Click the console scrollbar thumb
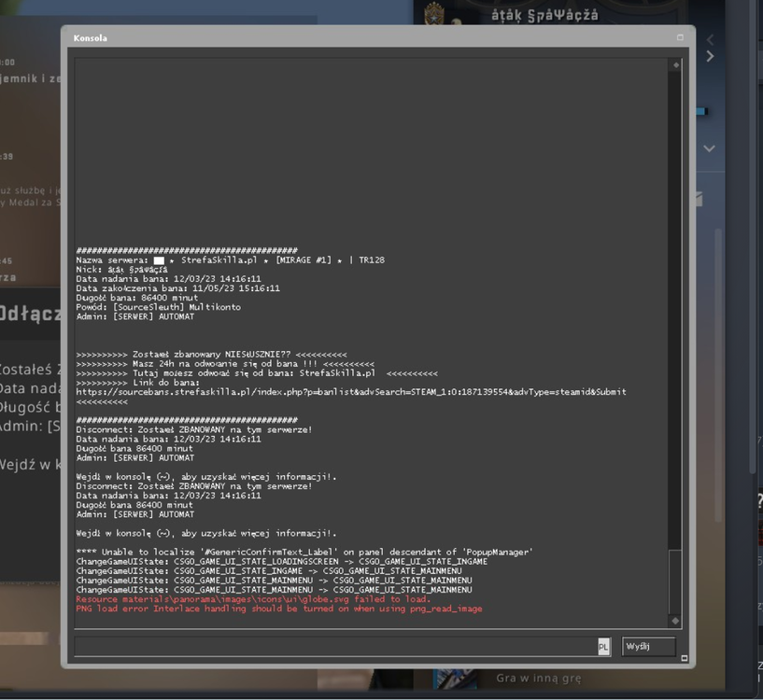The width and height of the screenshot is (763, 700). click(675, 581)
